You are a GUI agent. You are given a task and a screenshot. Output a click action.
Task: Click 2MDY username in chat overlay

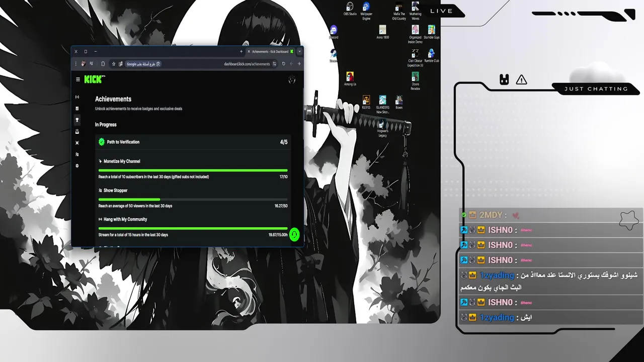click(x=491, y=215)
